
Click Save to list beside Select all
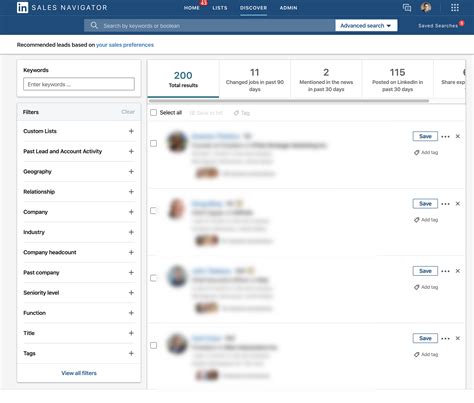206,113
